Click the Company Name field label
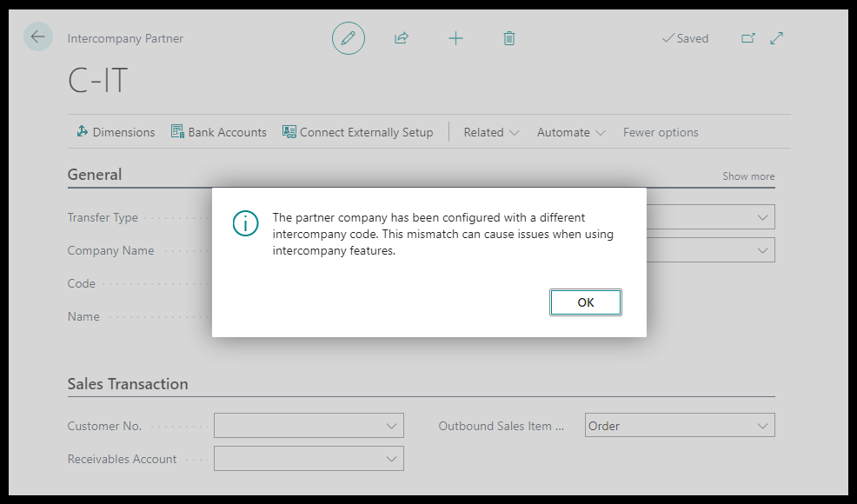Image resolution: width=857 pixels, height=504 pixels. click(x=110, y=250)
